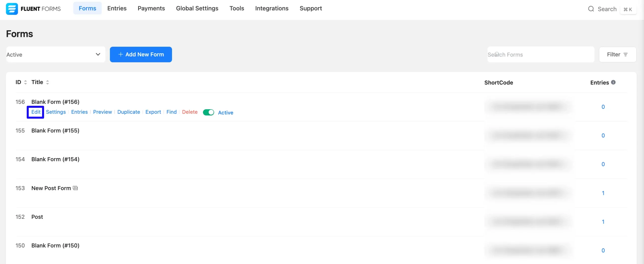Open the Filter options button
The image size is (644, 264).
[x=617, y=55]
